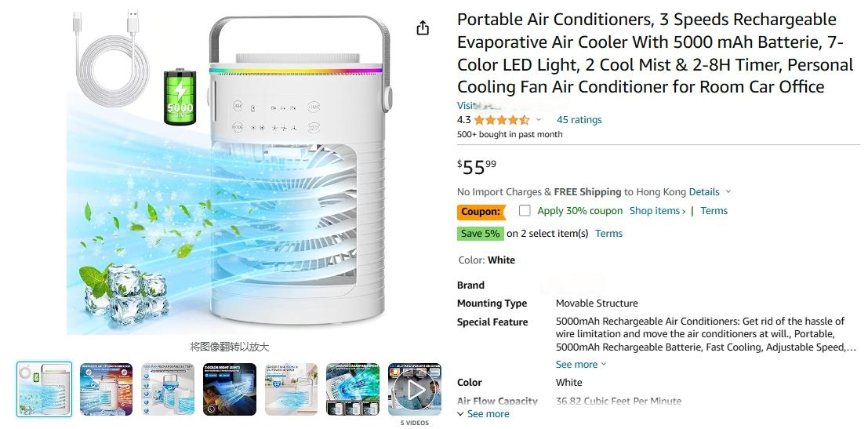This screenshot has height=429, width=868.
Task: Expand See more under Special Feature
Action: 581,364
